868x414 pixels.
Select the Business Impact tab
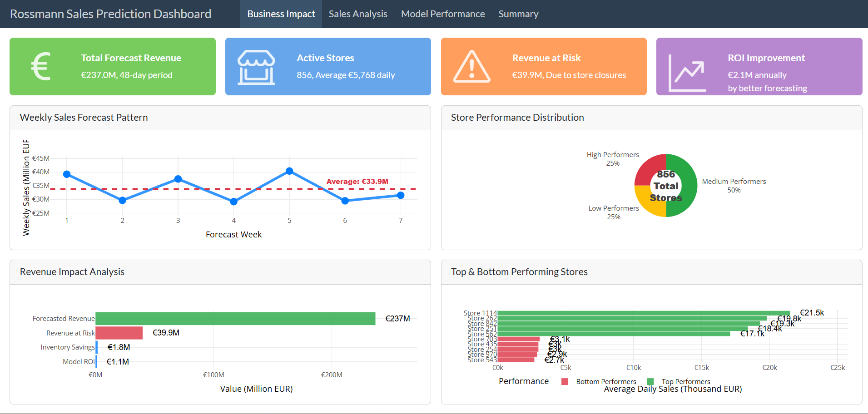coord(281,14)
